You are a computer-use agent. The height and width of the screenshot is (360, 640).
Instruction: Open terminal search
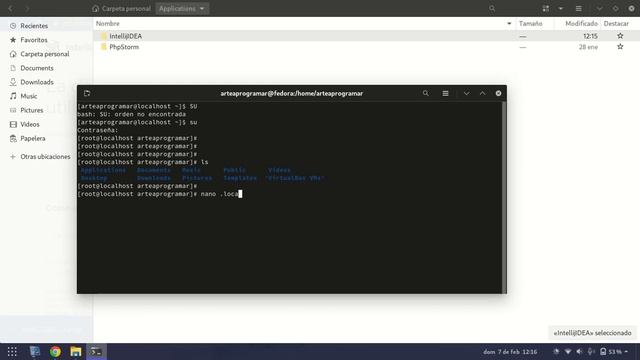point(426,93)
